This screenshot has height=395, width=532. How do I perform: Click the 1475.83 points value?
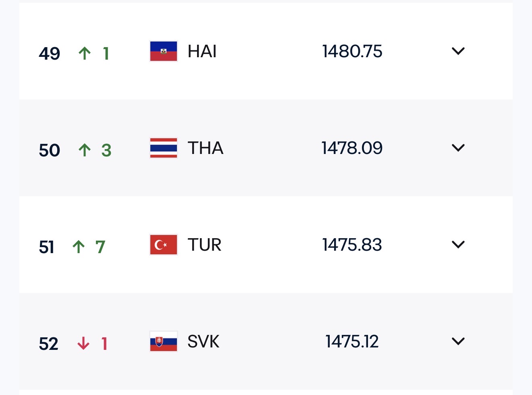352,245
